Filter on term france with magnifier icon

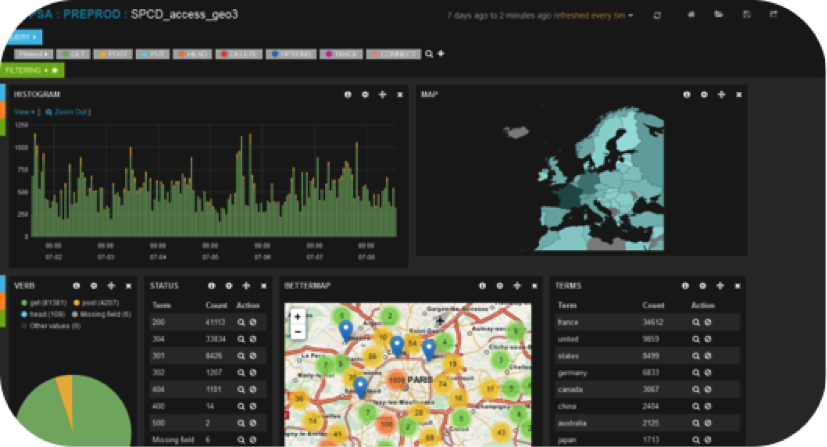696,322
